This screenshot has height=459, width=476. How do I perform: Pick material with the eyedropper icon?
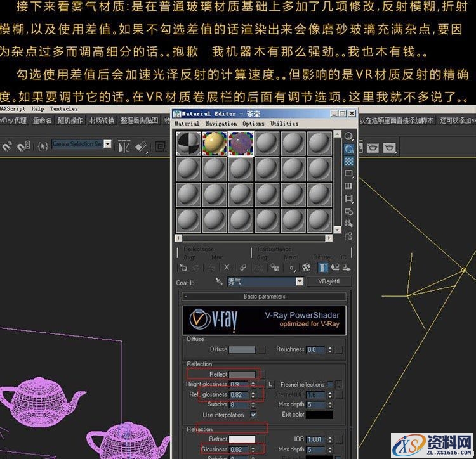point(219,281)
